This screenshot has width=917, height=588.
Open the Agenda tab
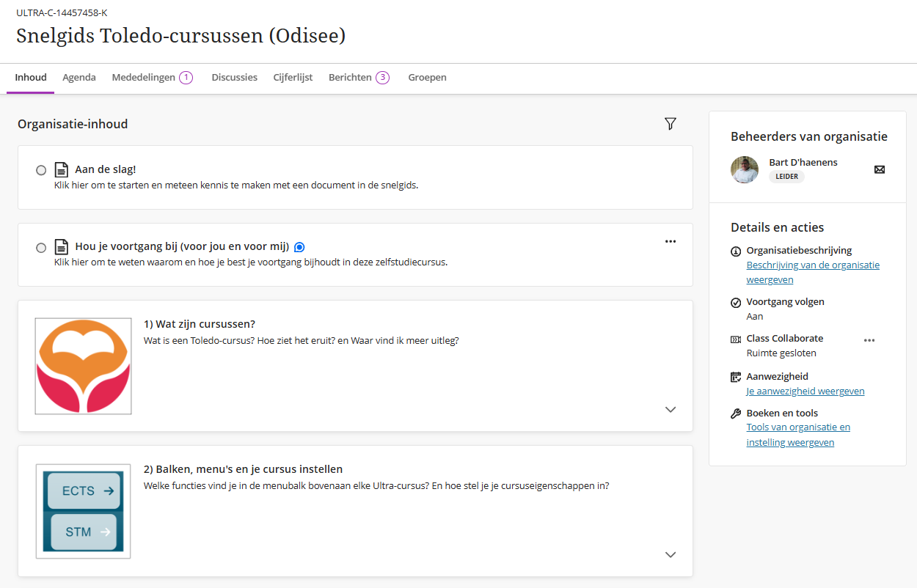pyautogui.click(x=79, y=78)
